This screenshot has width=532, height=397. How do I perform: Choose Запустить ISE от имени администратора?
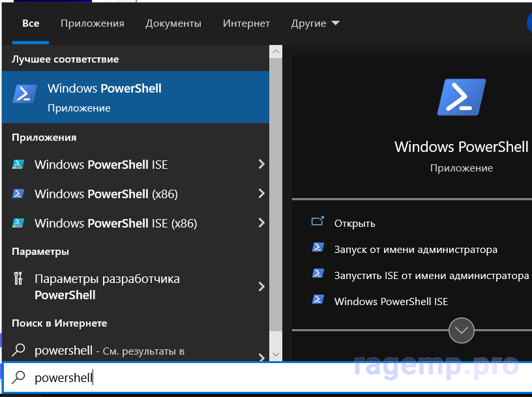click(x=431, y=276)
